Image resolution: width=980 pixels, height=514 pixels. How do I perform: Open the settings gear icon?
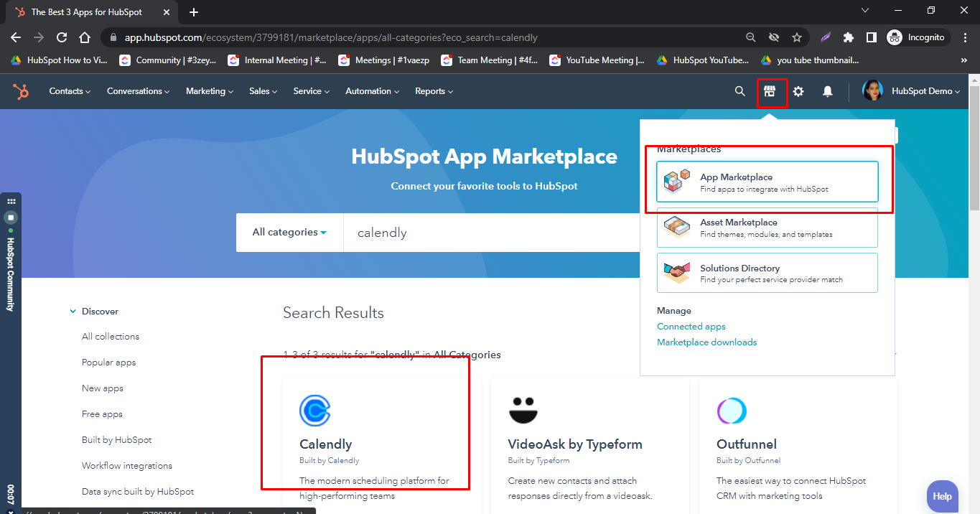[x=798, y=91]
